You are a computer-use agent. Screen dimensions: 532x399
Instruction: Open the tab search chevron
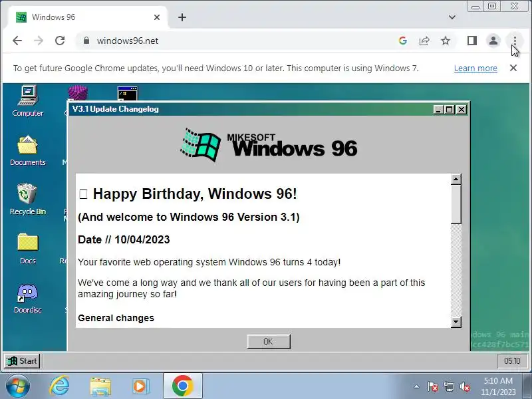[x=452, y=17]
